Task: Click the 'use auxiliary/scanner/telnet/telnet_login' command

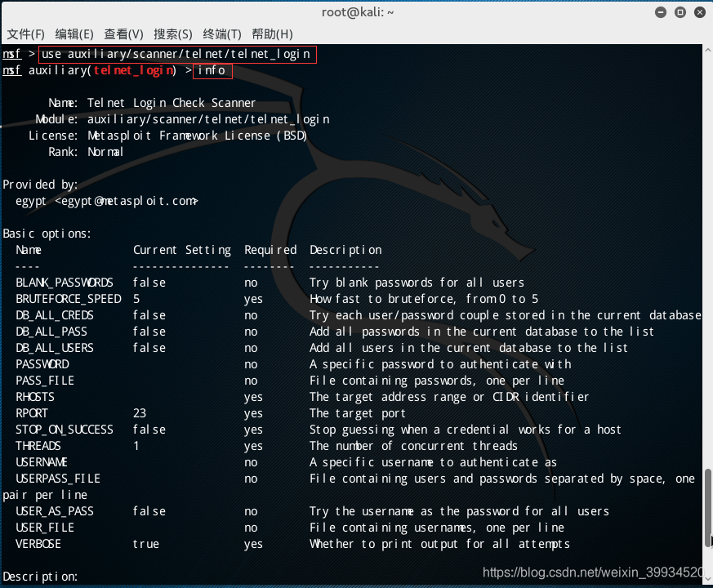Action: pyautogui.click(x=176, y=55)
